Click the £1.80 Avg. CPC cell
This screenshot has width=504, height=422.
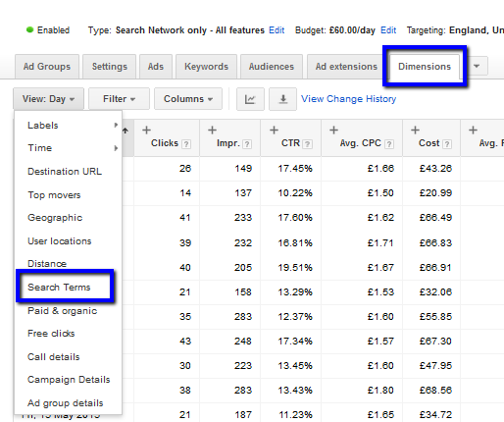[x=380, y=391]
